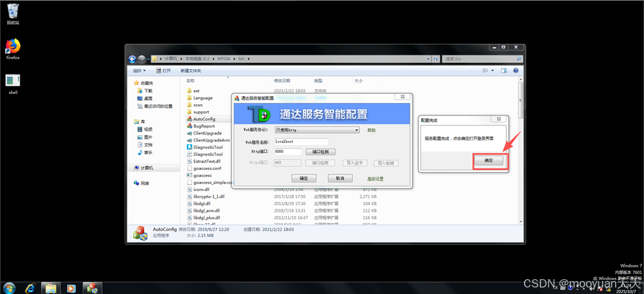The image size is (644, 294).
Task: Click 确定 in the 通达服务智能配置 dialog
Action: click(304, 179)
